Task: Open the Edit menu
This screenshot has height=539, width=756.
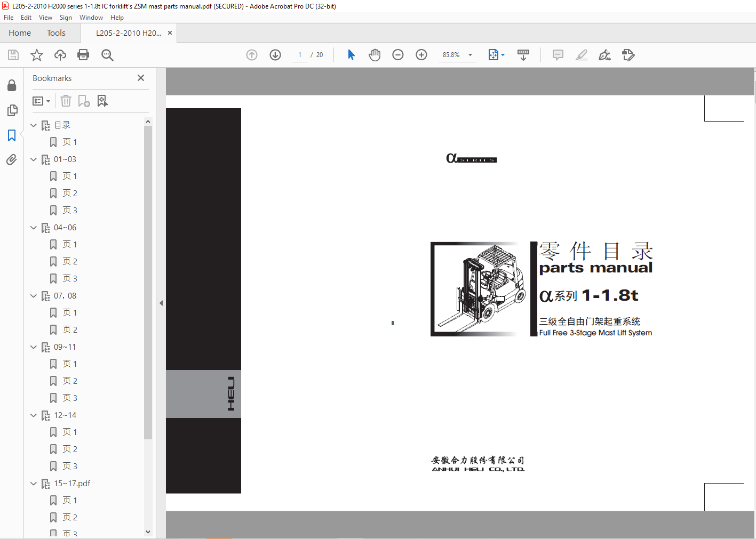Action: point(26,18)
